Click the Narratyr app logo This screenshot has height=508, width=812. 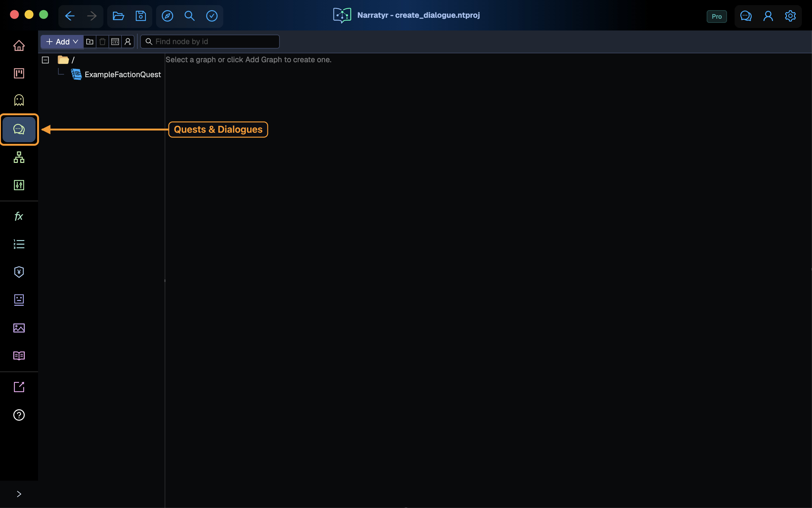[342, 15]
